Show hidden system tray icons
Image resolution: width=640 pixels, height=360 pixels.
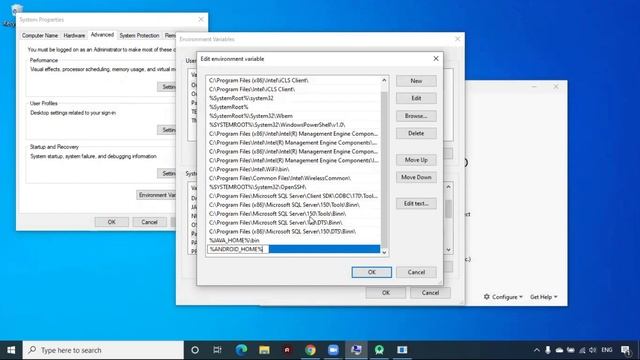pyautogui.click(x=536, y=350)
